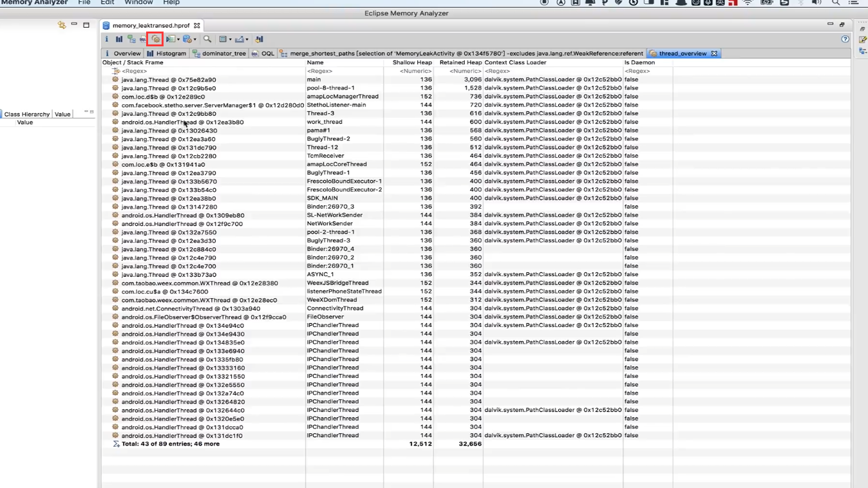Click the export result toolbar icon
The width and height of the screenshot is (868, 488).
tap(240, 39)
